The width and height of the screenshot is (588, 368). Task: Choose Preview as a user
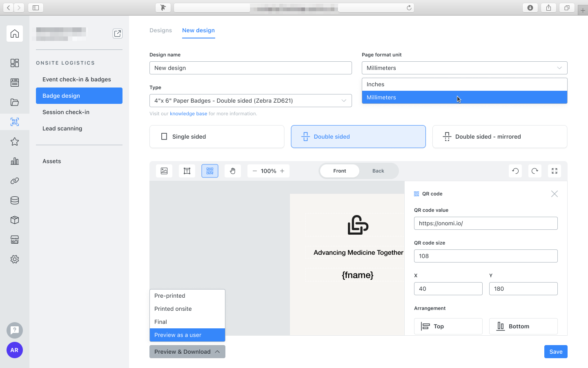click(187, 335)
